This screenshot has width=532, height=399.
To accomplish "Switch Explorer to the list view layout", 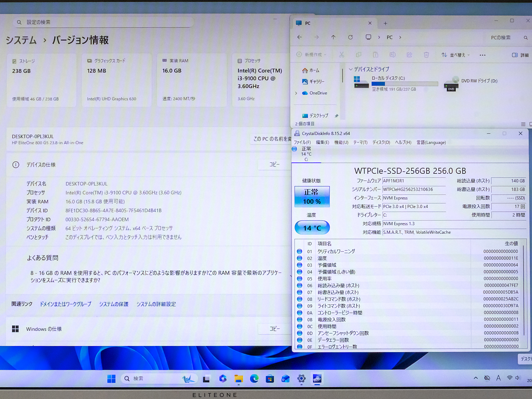I will pos(523,124).
